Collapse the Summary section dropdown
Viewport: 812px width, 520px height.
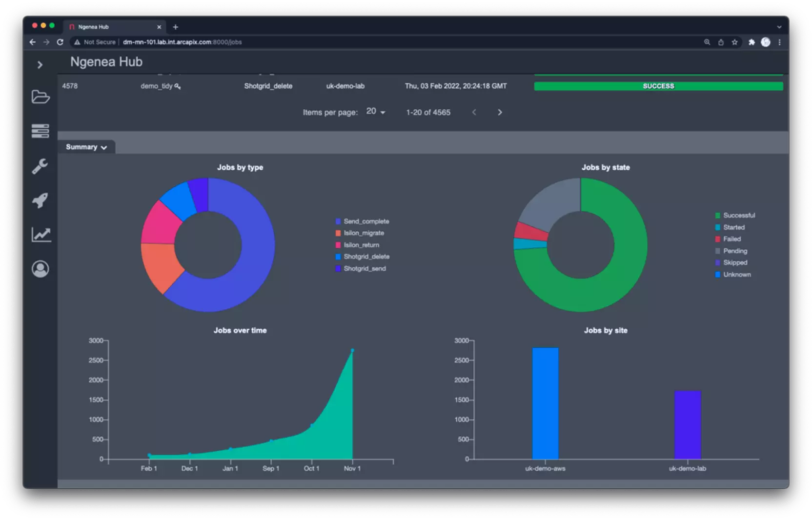[x=86, y=147]
